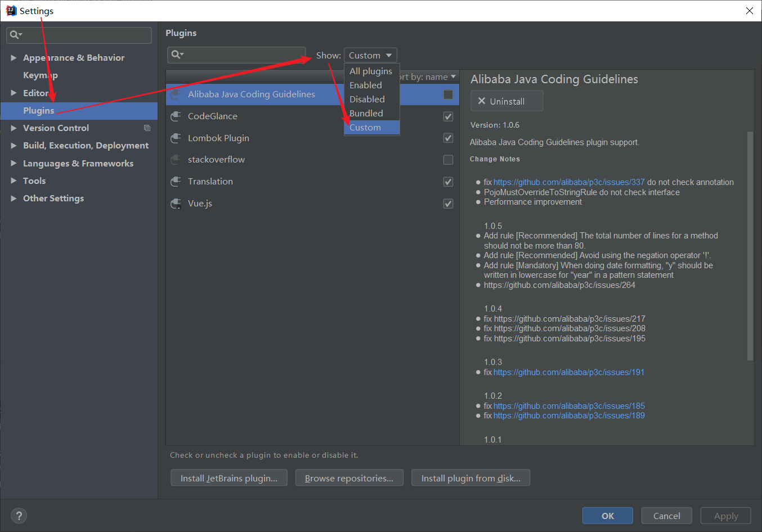This screenshot has width=762, height=532.
Task: Click the Vue.js plugin icon
Action: (176, 204)
